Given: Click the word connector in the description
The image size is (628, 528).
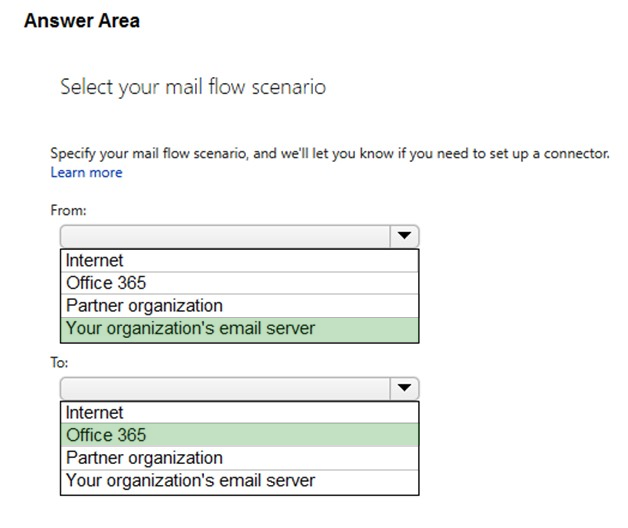Looking at the screenshot, I should click(x=576, y=153).
